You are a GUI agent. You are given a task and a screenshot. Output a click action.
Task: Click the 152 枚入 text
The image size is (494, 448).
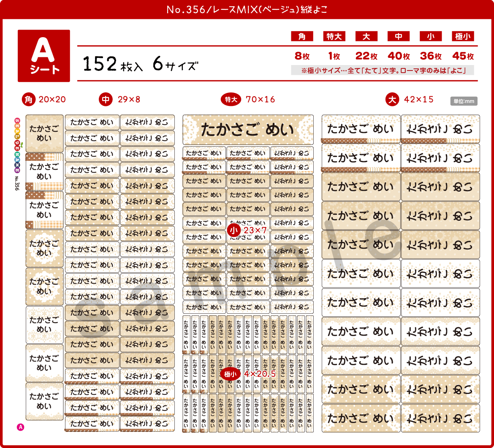(113, 64)
